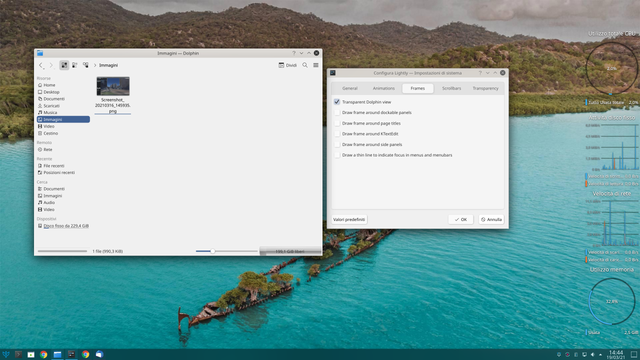The image size is (640, 360).
Task: Click help question mark in Lightly dialog titlebar
Action: [x=480, y=73]
